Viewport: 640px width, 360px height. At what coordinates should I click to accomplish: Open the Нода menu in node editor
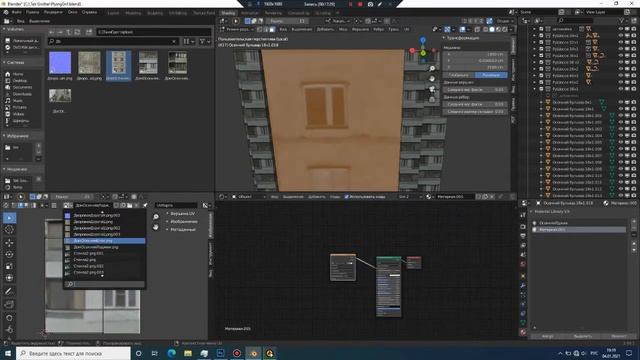[x=335, y=197]
